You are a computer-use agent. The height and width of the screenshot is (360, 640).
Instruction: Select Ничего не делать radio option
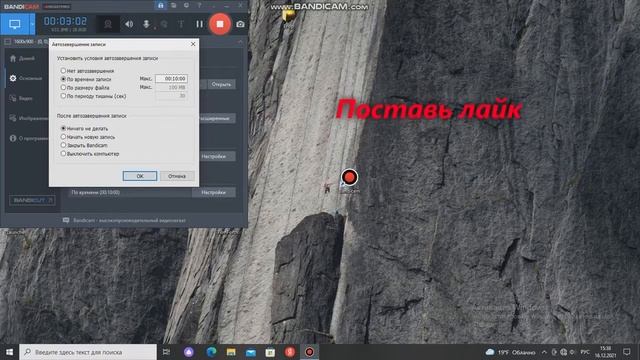(84, 128)
